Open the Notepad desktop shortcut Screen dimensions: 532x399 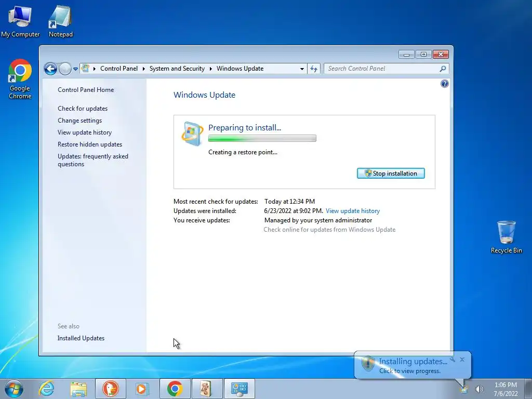pyautogui.click(x=60, y=21)
